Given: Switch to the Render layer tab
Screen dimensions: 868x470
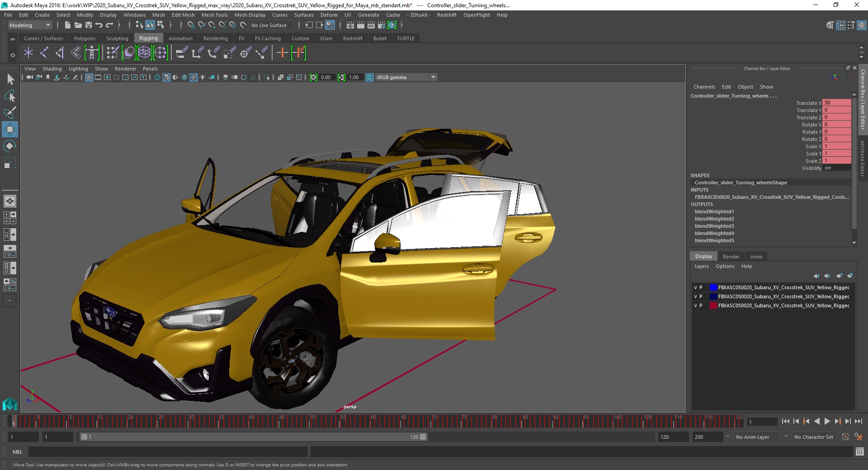Looking at the screenshot, I should [731, 256].
